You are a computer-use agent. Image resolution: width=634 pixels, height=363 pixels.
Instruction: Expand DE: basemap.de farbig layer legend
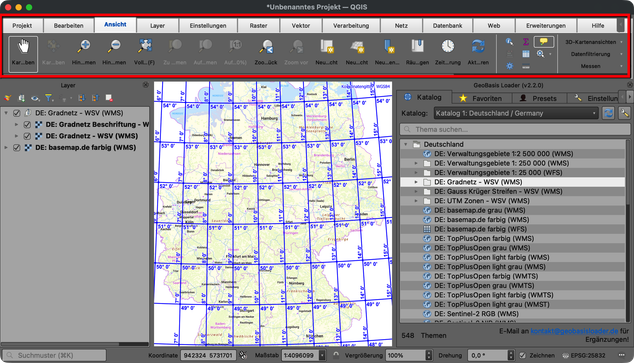(x=6, y=148)
